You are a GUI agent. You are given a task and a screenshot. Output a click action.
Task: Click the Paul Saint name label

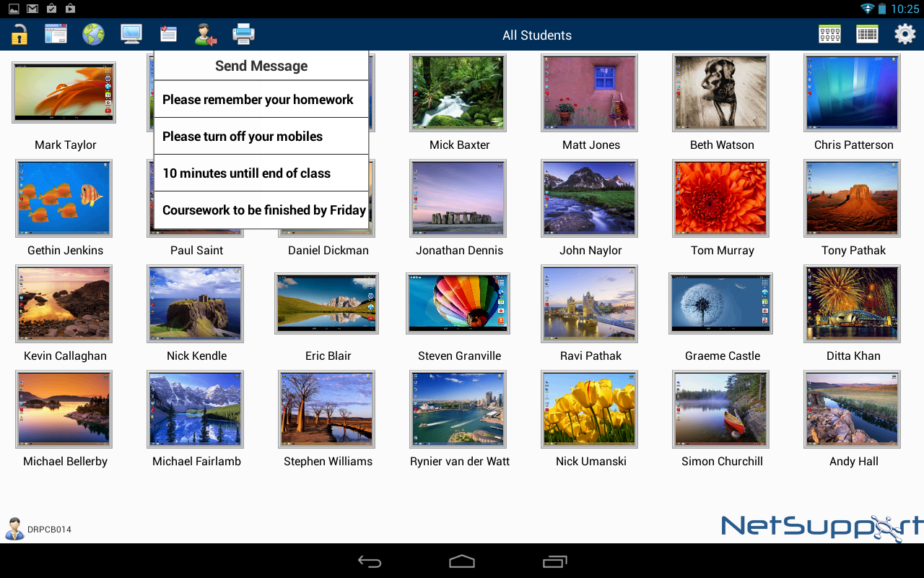click(196, 251)
